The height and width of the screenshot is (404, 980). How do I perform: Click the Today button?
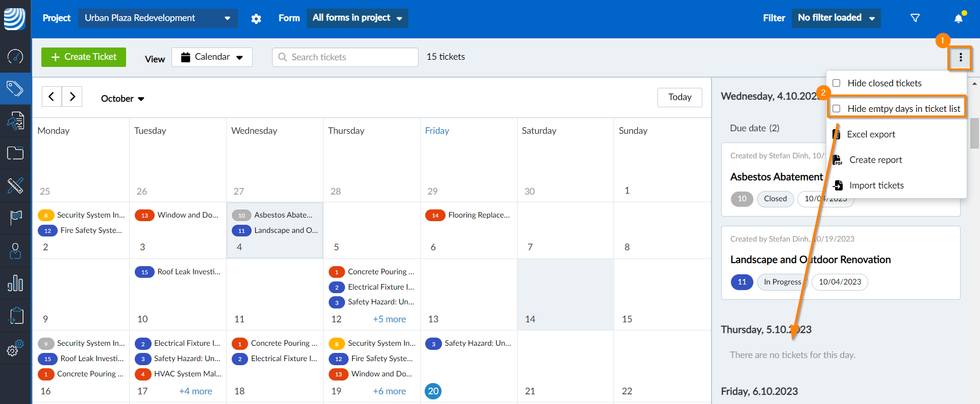680,97
